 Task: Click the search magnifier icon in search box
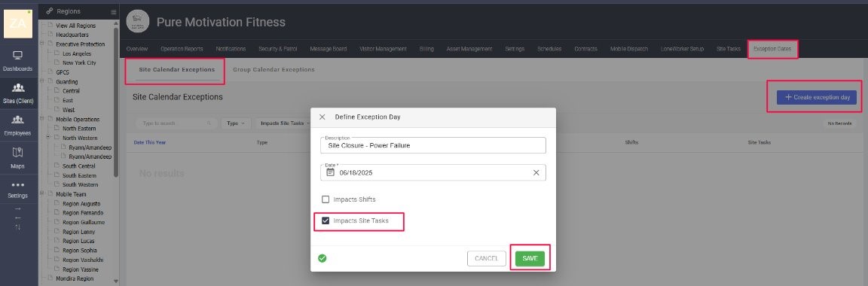click(x=209, y=123)
